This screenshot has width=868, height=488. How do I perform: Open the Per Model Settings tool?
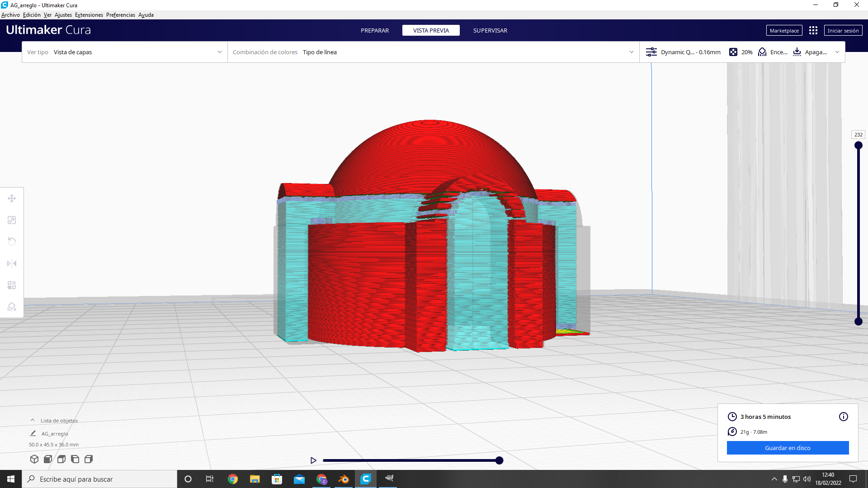point(12,285)
